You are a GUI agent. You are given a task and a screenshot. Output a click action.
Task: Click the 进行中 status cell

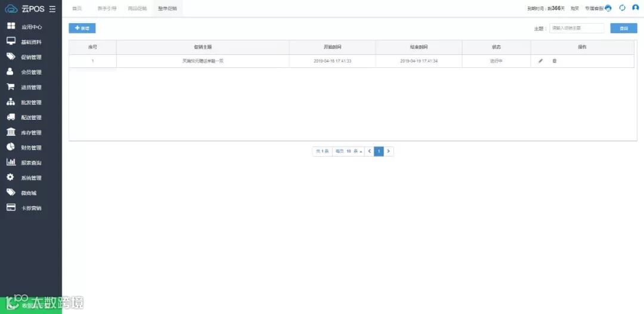click(x=496, y=61)
